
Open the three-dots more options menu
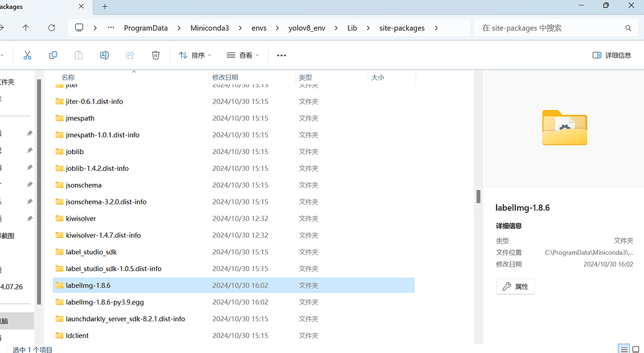[x=281, y=55]
